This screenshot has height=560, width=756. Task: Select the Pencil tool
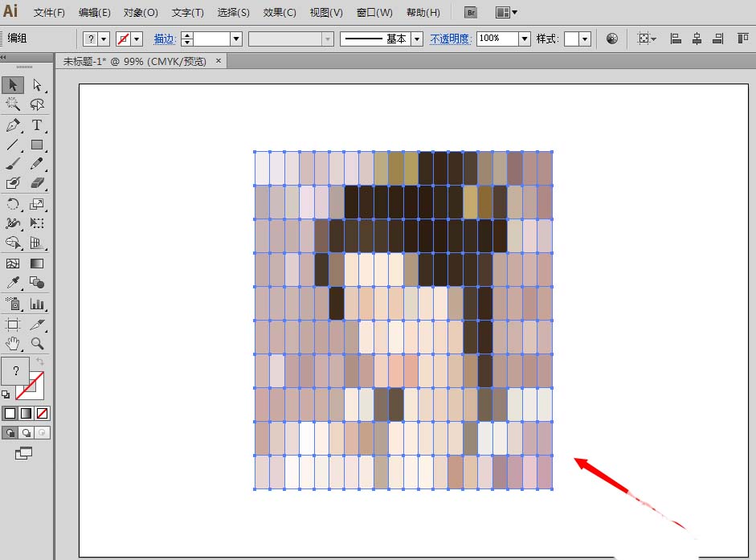[x=37, y=164]
